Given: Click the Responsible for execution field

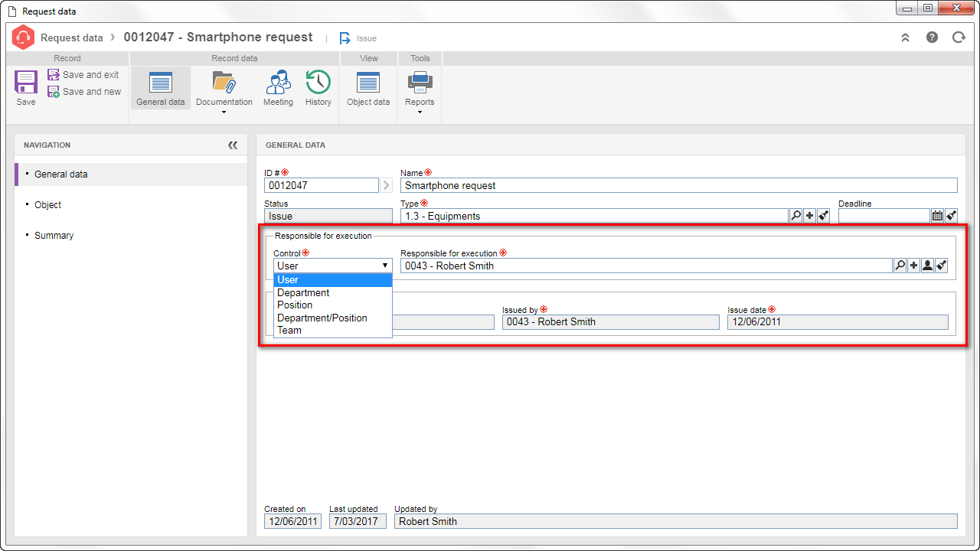Looking at the screenshot, I should pyautogui.click(x=646, y=266).
